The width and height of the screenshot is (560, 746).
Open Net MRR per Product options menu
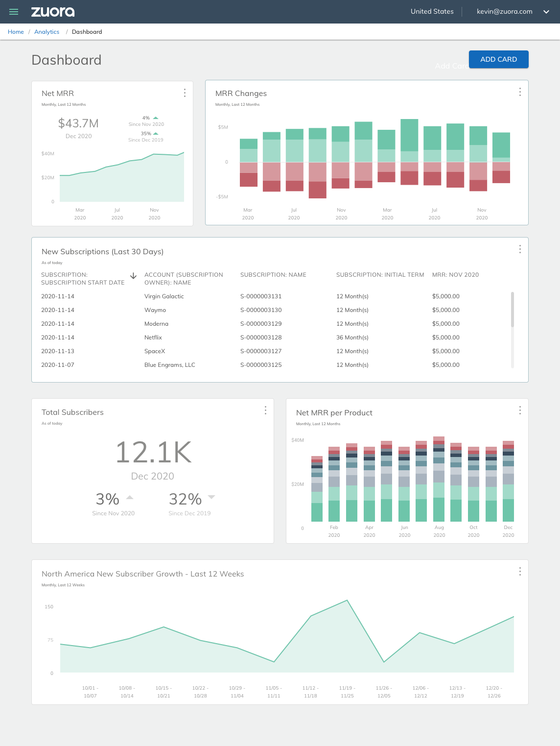[520, 410]
